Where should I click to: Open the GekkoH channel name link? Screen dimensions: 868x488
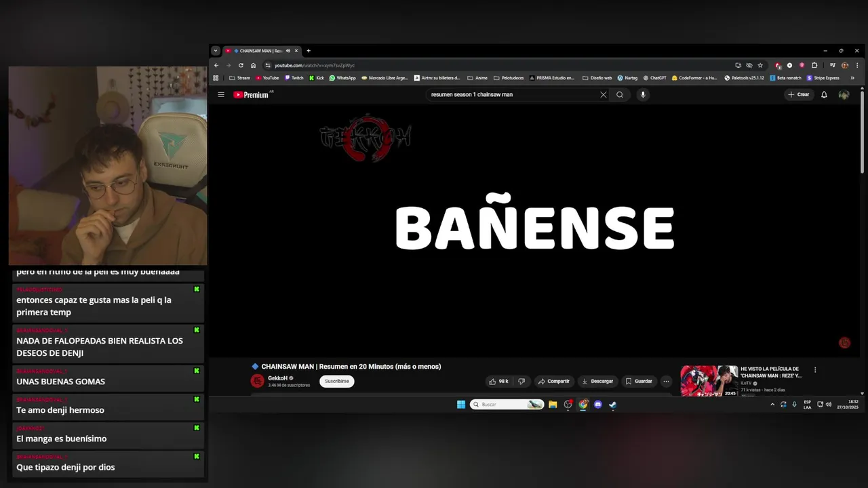pyautogui.click(x=277, y=378)
